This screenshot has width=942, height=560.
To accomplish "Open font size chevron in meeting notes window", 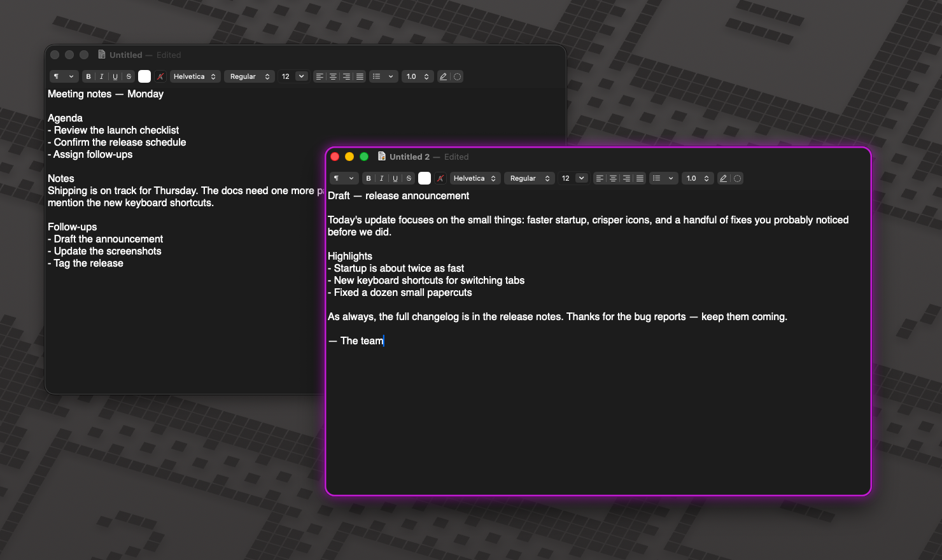I will point(302,76).
